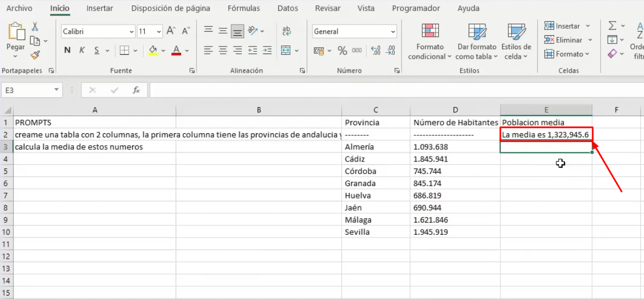Image resolution: width=644 pixels, height=299 pixels.
Task: Toggle italic formatting (K)
Action: pos(82,50)
